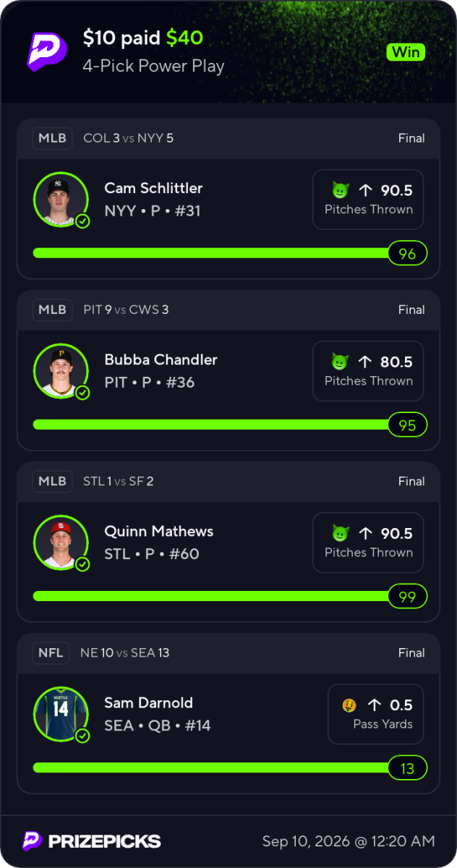Click the 4-Pick Power Play title
457x868 pixels.
click(x=153, y=67)
